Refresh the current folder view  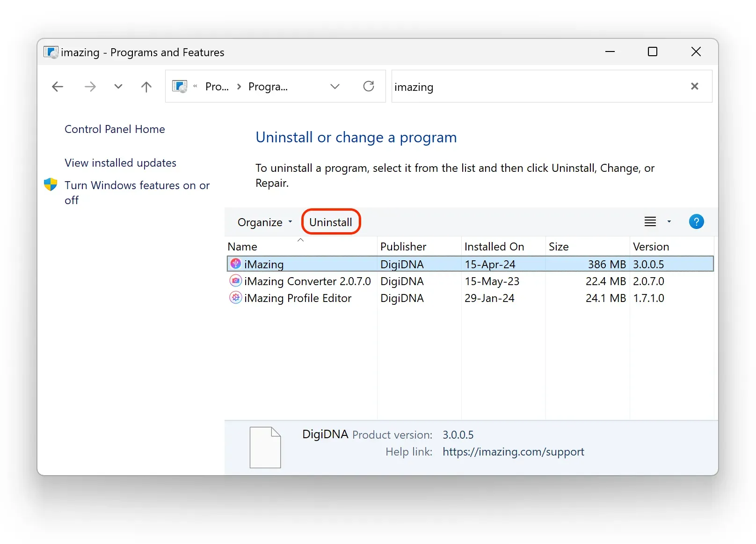(x=369, y=86)
